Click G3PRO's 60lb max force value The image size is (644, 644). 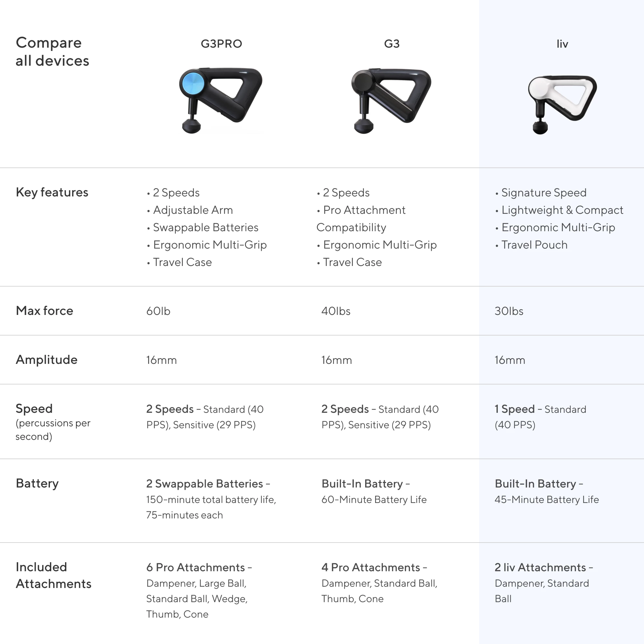[x=158, y=311]
